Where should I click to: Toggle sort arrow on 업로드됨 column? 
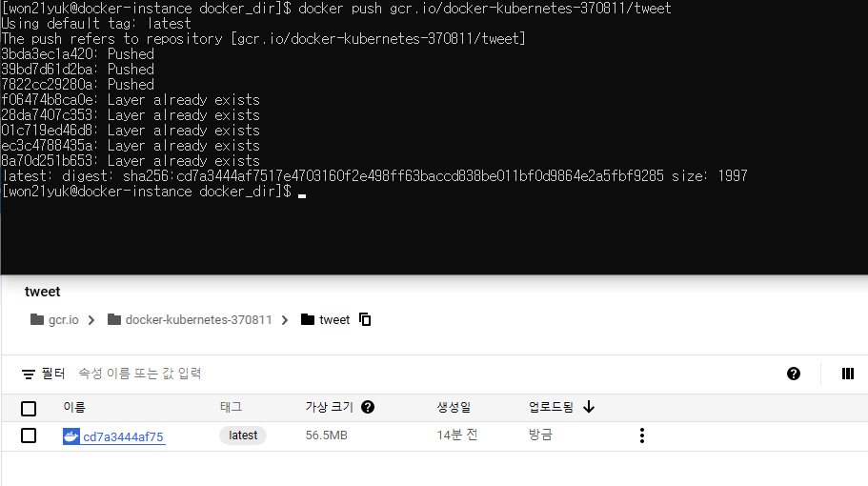(x=589, y=407)
